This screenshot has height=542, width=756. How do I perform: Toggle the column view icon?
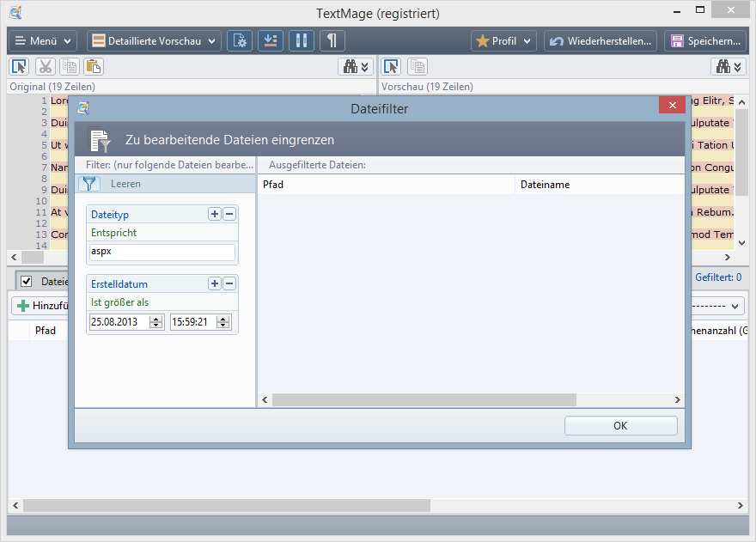(x=302, y=41)
